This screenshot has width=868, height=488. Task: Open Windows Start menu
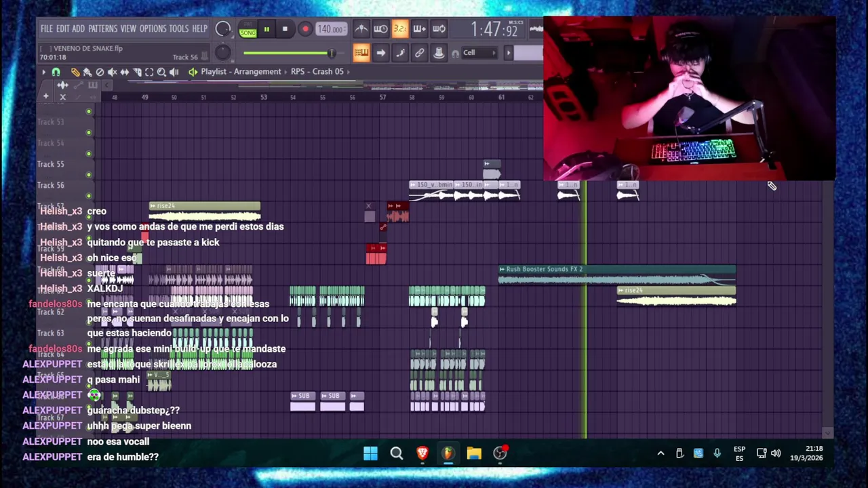(370, 453)
